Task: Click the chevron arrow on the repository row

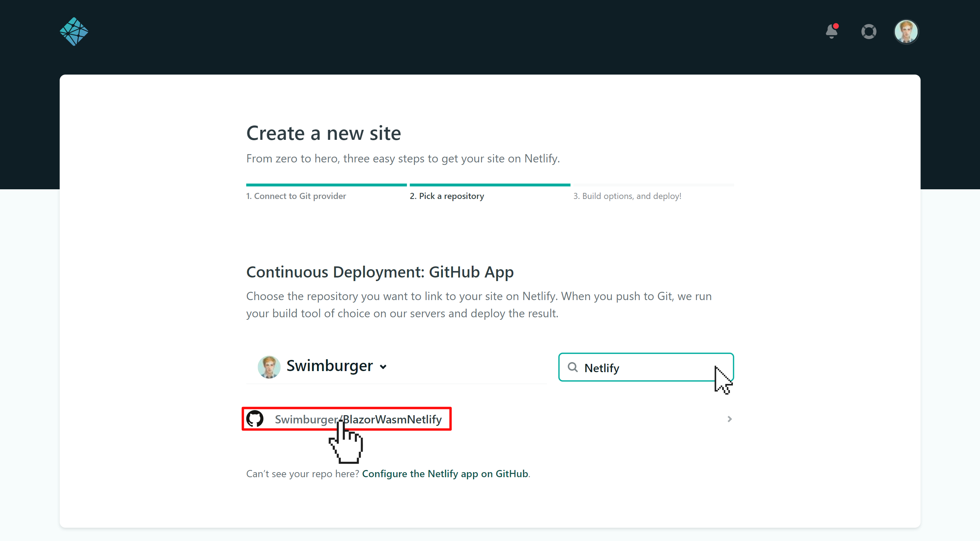Action: (x=729, y=419)
